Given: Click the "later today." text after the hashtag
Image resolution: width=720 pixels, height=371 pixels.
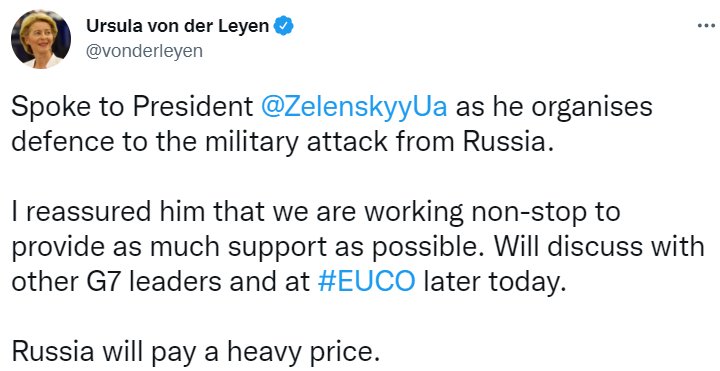Looking at the screenshot, I should click(x=495, y=282).
